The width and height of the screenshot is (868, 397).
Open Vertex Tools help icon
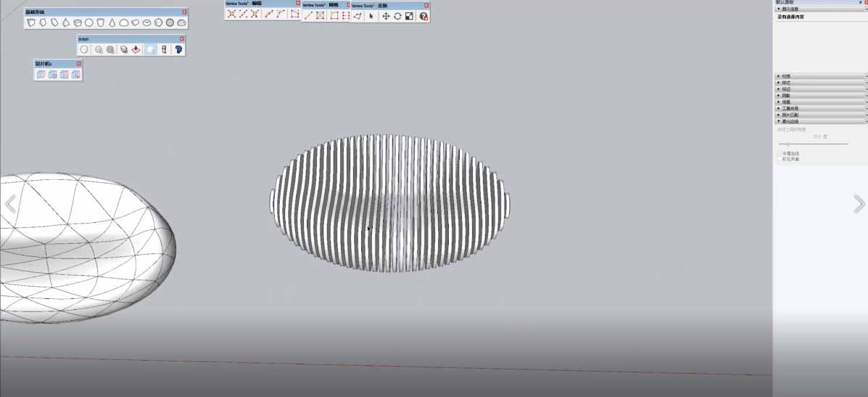click(x=423, y=16)
